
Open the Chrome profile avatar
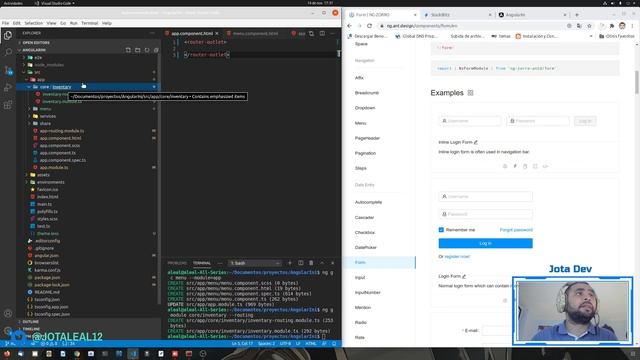(622, 26)
